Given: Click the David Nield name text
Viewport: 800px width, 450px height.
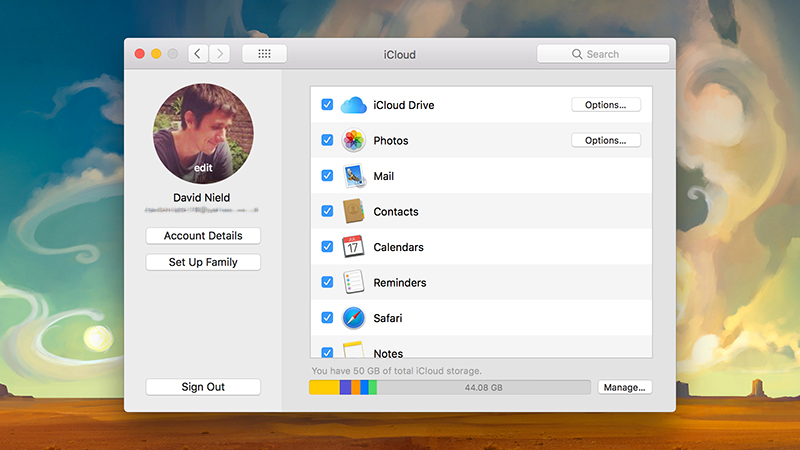Looking at the screenshot, I should tap(202, 197).
